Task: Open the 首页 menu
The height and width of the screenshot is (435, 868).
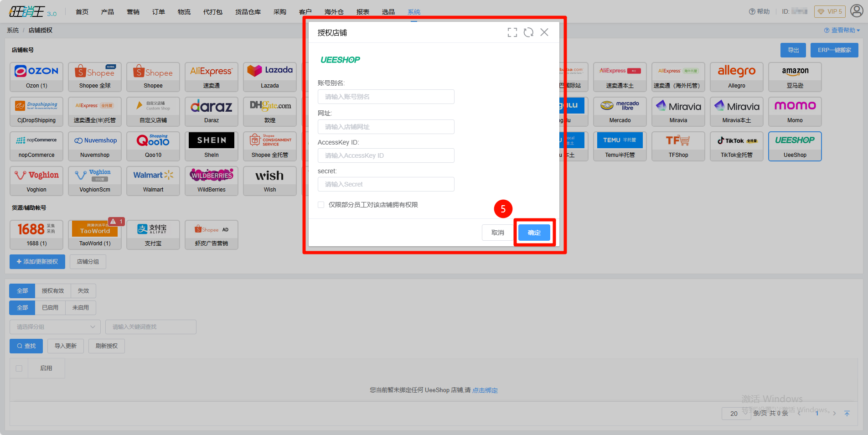Action: pos(82,12)
